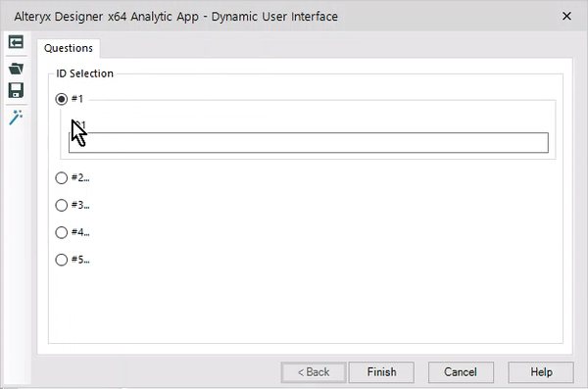Open saved app values folder icon
588x389 pixels.
point(16,69)
